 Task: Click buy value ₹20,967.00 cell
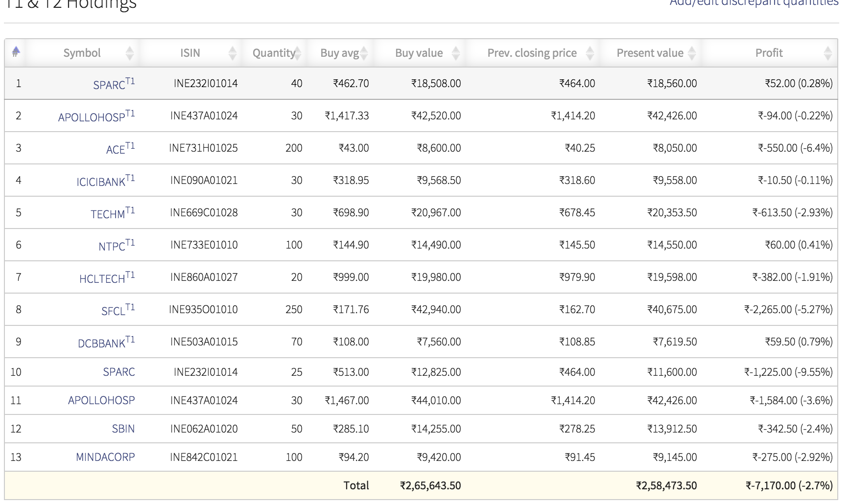click(x=436, y=212)
